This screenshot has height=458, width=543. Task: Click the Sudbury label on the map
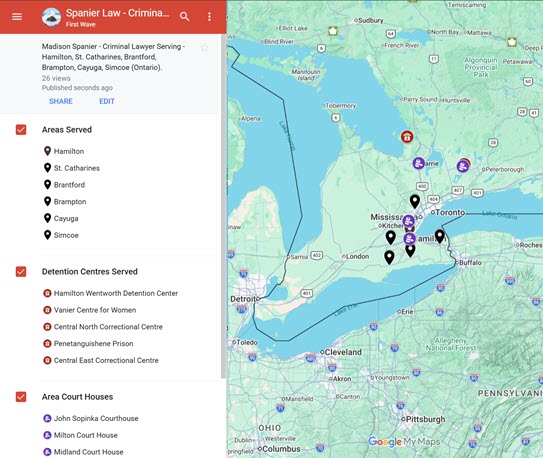tap(371, 20)
